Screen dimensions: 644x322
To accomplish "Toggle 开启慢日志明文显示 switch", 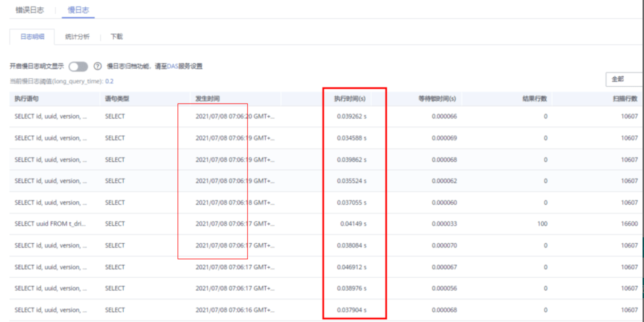I will 78,67.
